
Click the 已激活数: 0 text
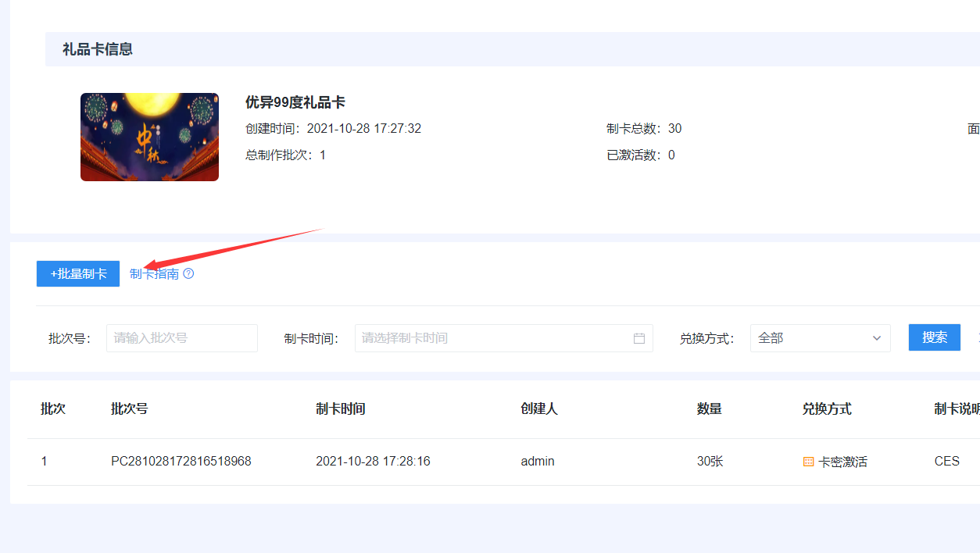point(641,155)
